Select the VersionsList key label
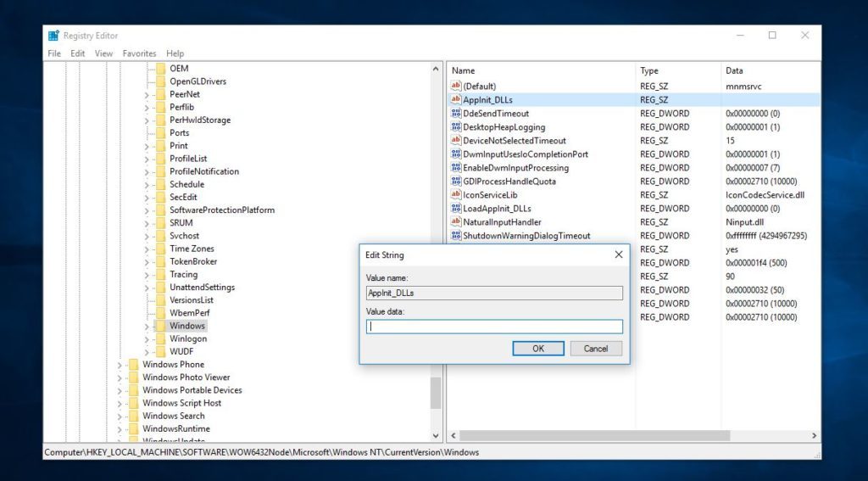 192,299
